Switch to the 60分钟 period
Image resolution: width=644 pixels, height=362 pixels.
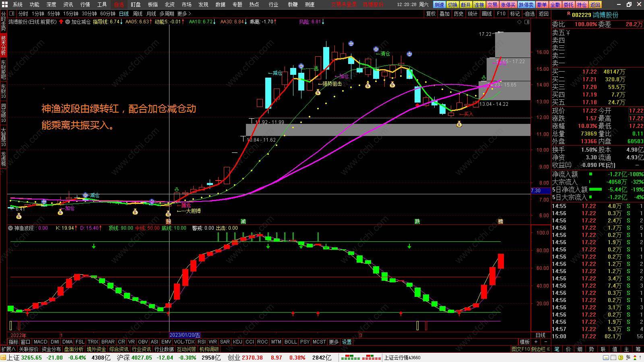click(x=107, y=14)
